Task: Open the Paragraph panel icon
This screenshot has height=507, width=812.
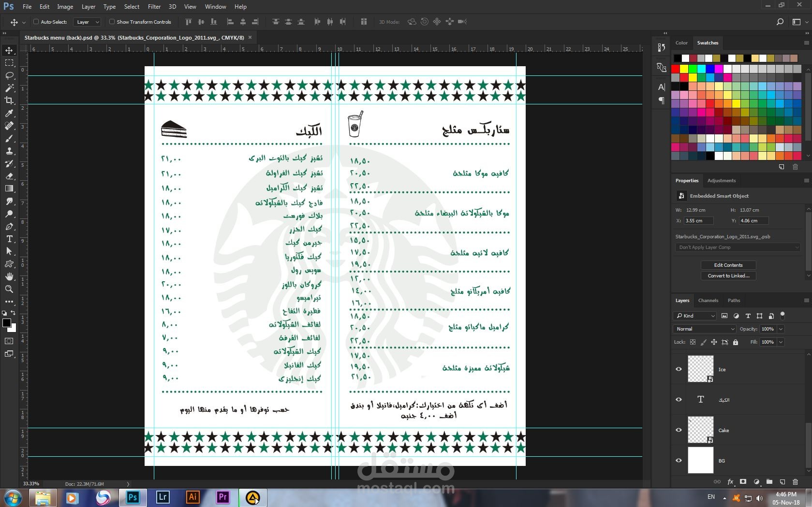Action: point(662,101)
